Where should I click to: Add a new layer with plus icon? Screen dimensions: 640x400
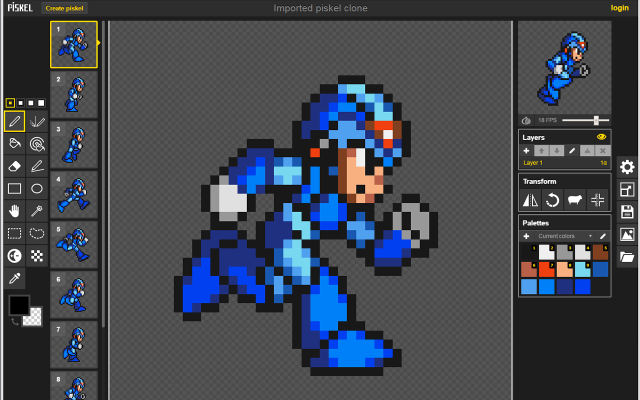coord(526,151)
